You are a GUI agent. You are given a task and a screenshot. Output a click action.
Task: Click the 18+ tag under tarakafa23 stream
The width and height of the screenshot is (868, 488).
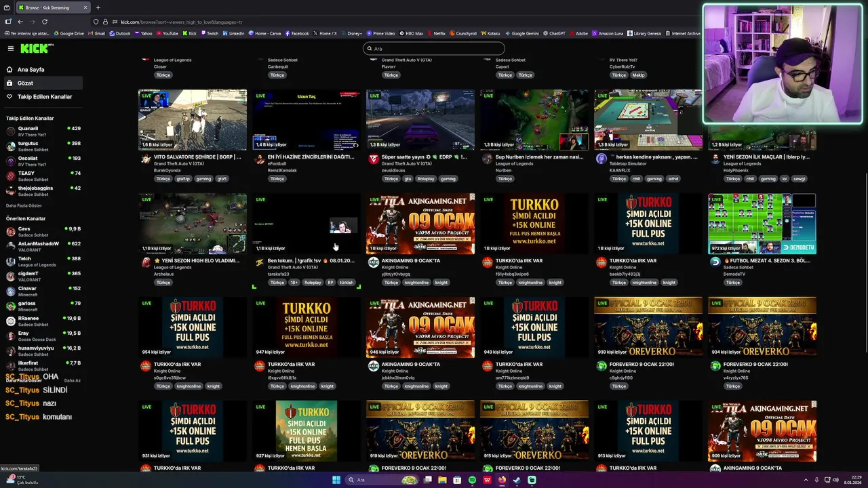294,283
